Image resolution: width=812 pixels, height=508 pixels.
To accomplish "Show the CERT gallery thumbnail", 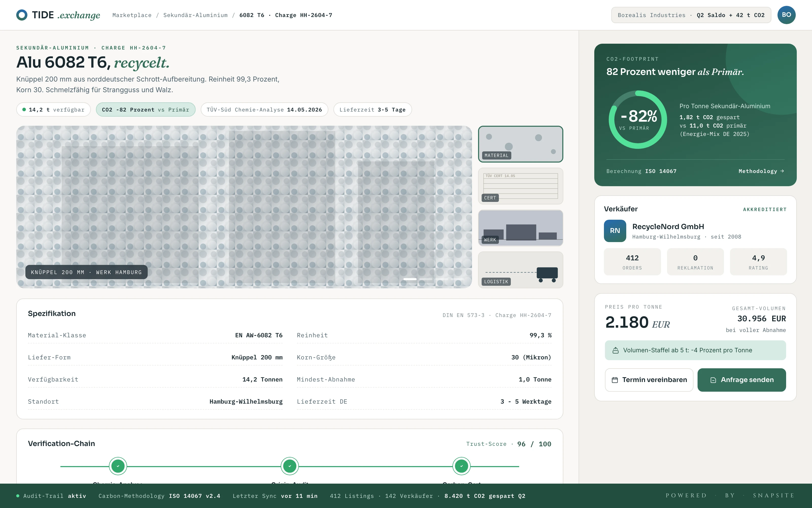I will click(520, 186).
